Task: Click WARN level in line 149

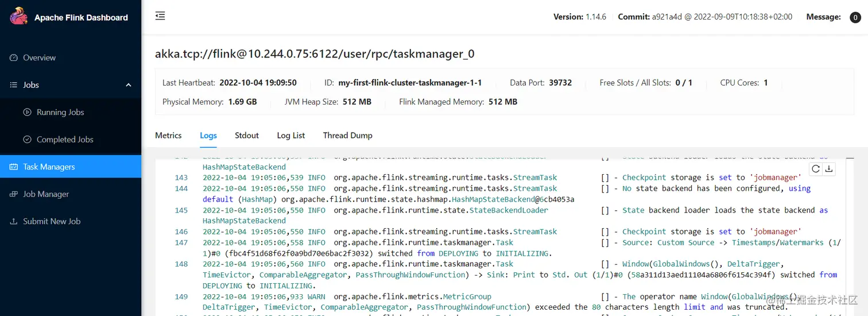Action: [316, 296]
